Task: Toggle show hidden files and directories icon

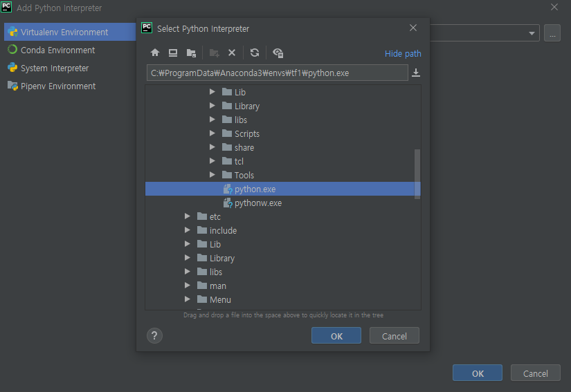Action: (x=278, y=53)
